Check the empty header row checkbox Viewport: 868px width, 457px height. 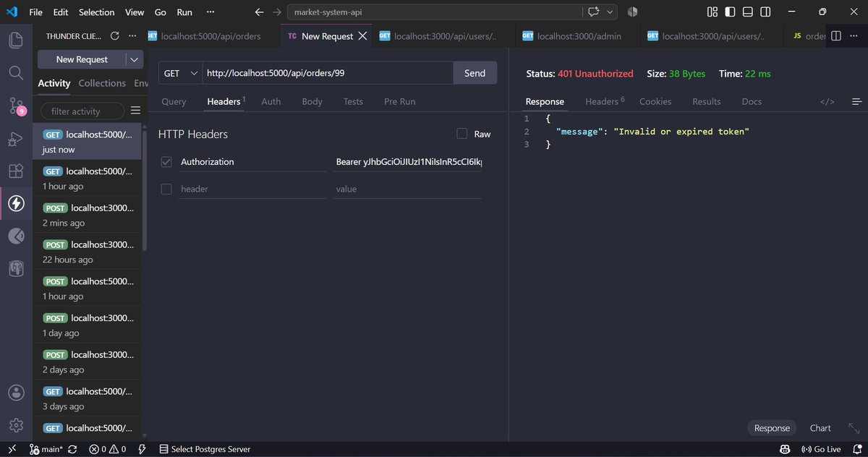point(166,189)
